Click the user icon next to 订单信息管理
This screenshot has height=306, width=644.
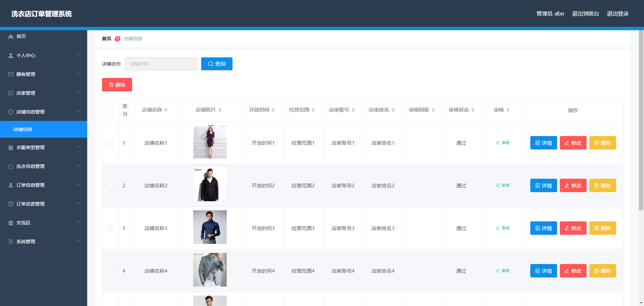(11, 185)
